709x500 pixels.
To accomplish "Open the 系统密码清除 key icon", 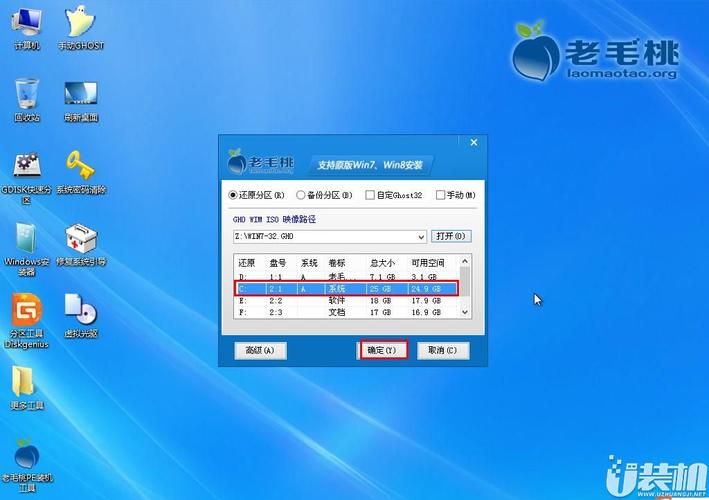I will [x=80, y=172].
